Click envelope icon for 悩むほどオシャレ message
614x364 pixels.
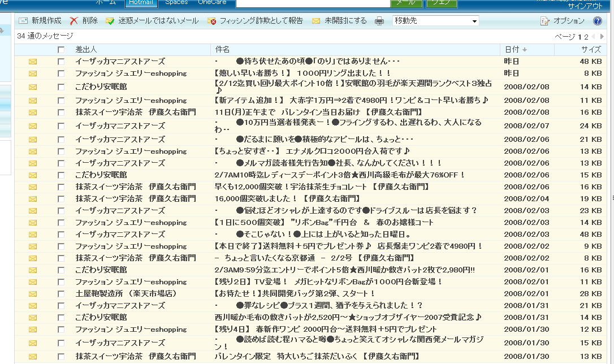(33, 211)
